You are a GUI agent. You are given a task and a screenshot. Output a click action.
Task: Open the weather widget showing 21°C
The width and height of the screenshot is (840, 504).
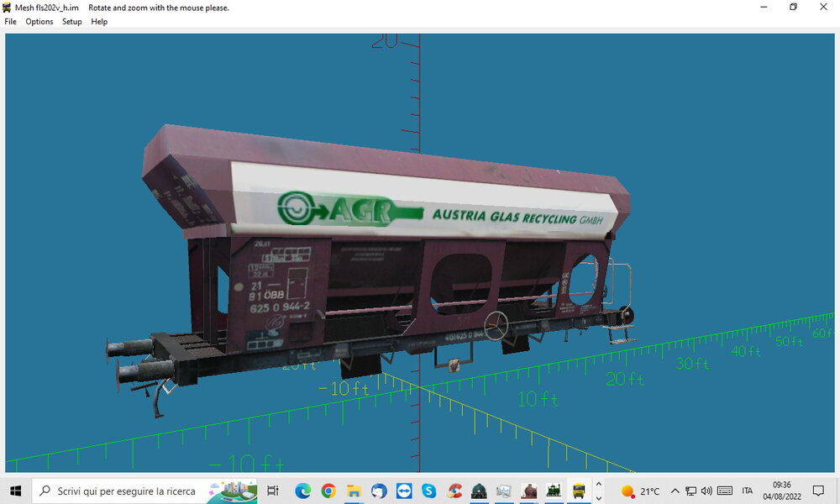click(640, 491)
